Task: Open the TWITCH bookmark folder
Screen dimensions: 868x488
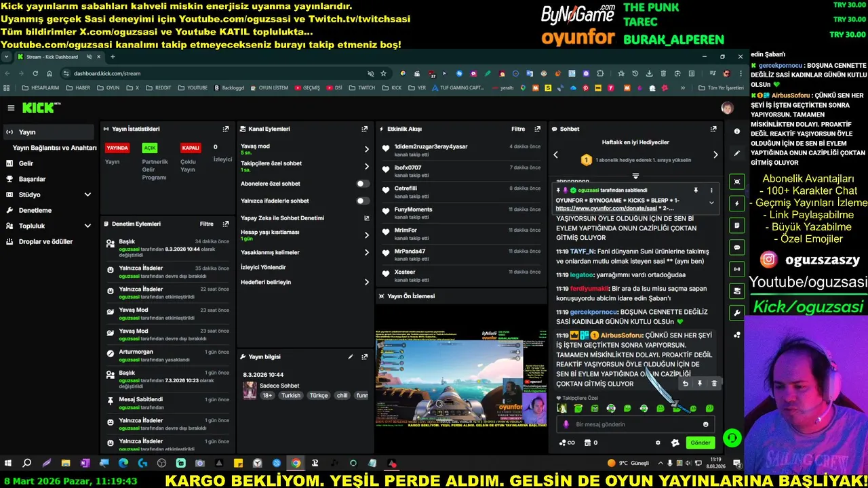Action: (361, 87)
